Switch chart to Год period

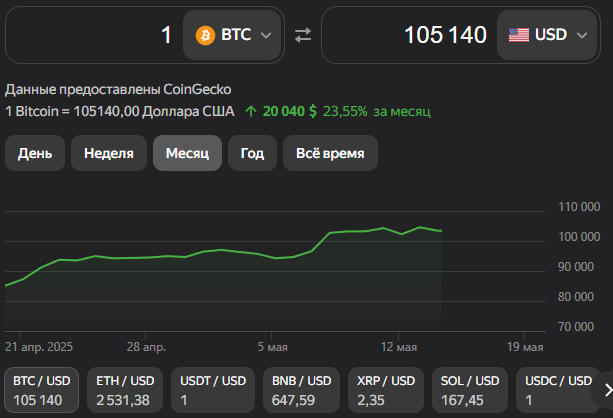252,153
